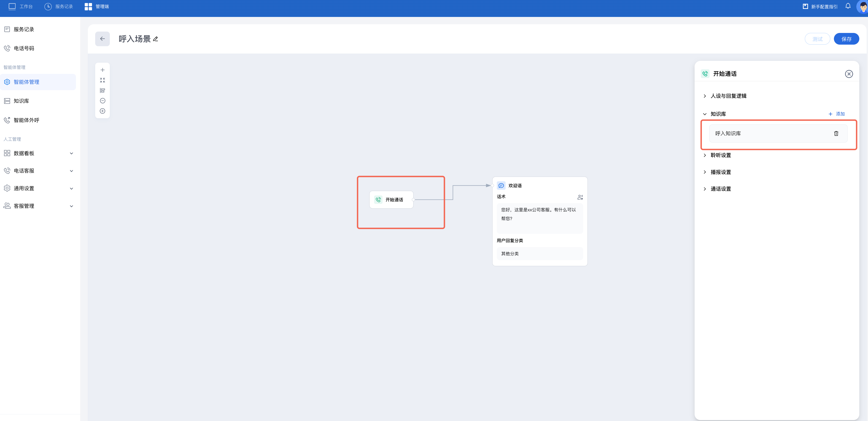The height and width of the screenshot is (421, 868).
Task: Click the 添加 knowledge base link
Action: (836, 114)
